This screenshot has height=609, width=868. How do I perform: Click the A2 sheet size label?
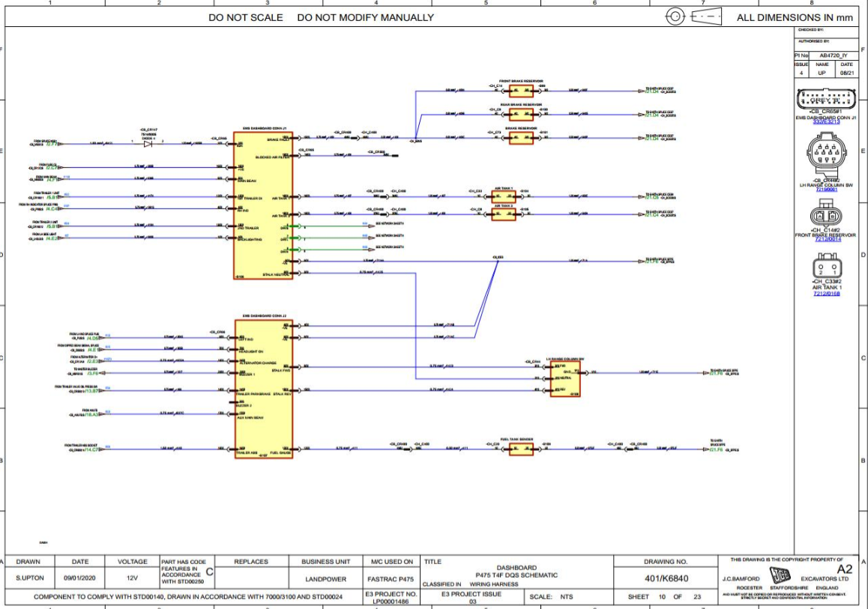point(845,570)
